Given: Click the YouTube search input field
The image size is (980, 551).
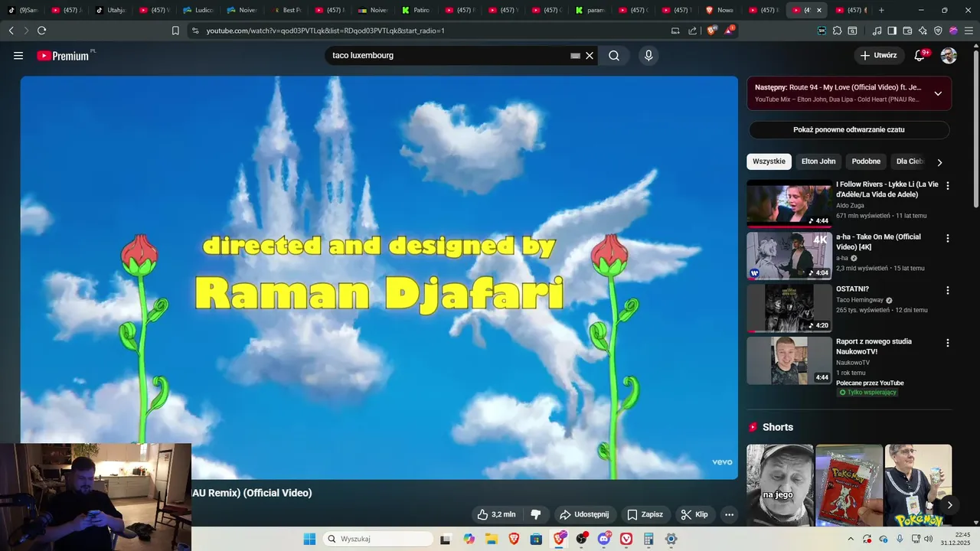Looking at the screenshot, I should pyautogui.click(x=449, y=56).
